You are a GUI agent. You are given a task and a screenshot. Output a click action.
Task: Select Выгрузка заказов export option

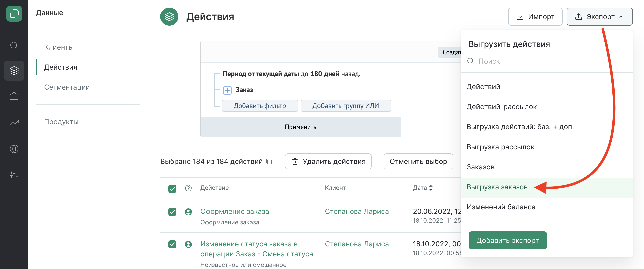click(x=547, y=188)
